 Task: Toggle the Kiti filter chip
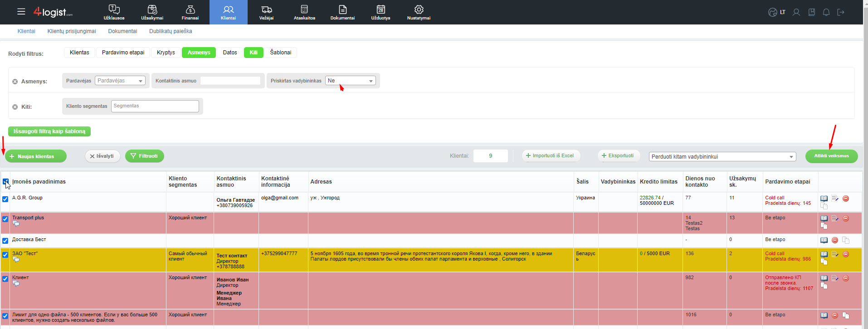point(254,53)
